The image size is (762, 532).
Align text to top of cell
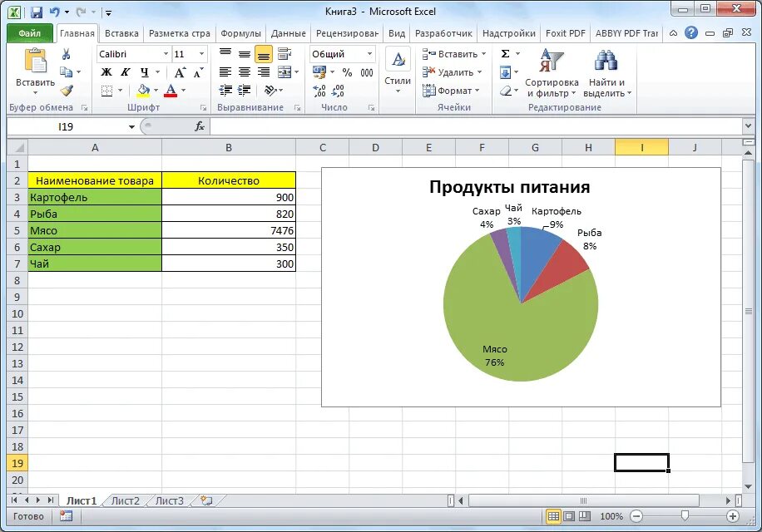coord(225,54)
